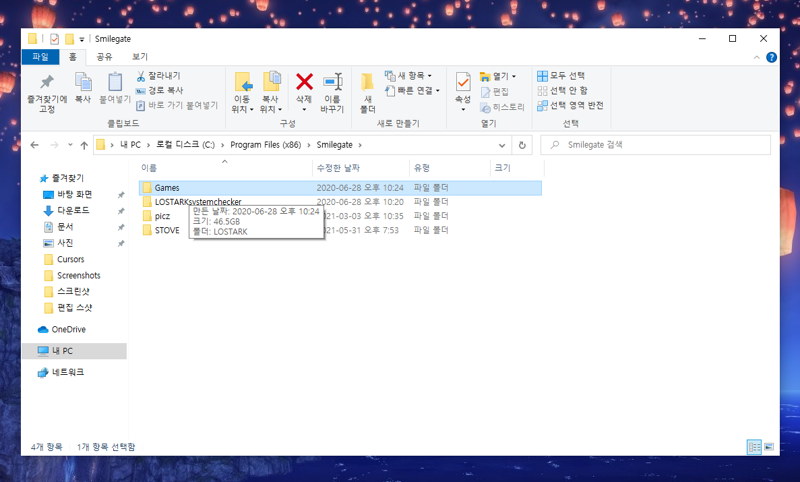
Task: Click 히스토리 (History) in ribbon
Action: pos(502,107)
